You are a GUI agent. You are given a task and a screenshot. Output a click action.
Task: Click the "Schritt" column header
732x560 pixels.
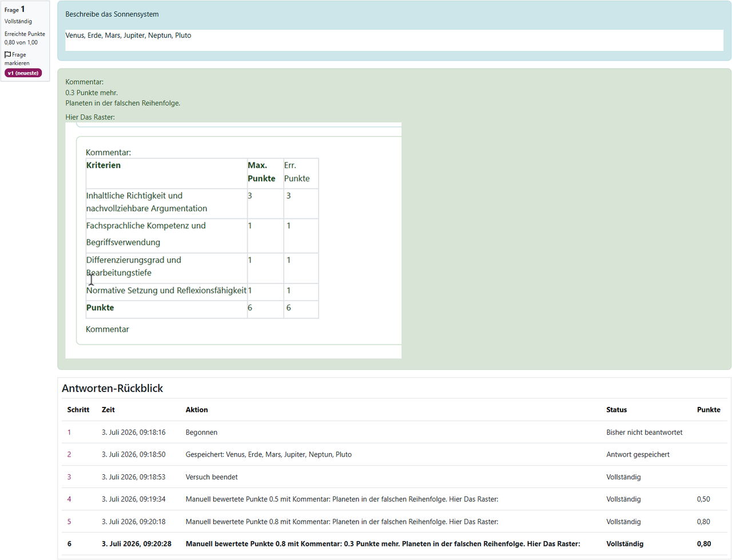(x=78, y=410)
